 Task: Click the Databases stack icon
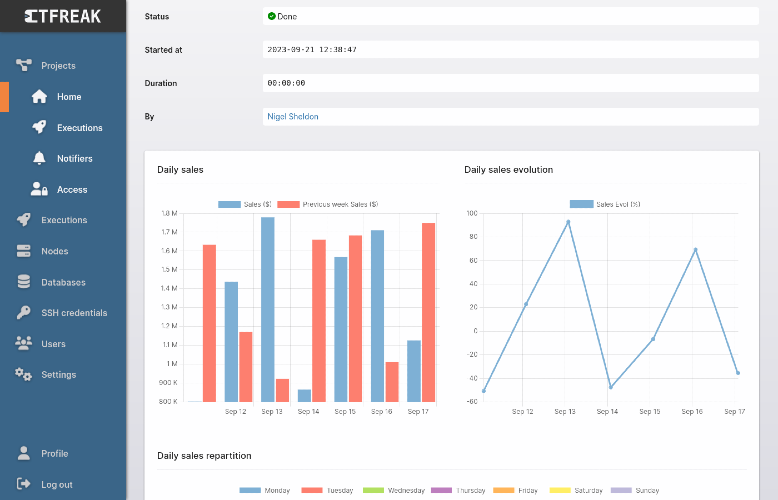pyautogui.click(x=23, y=282)
